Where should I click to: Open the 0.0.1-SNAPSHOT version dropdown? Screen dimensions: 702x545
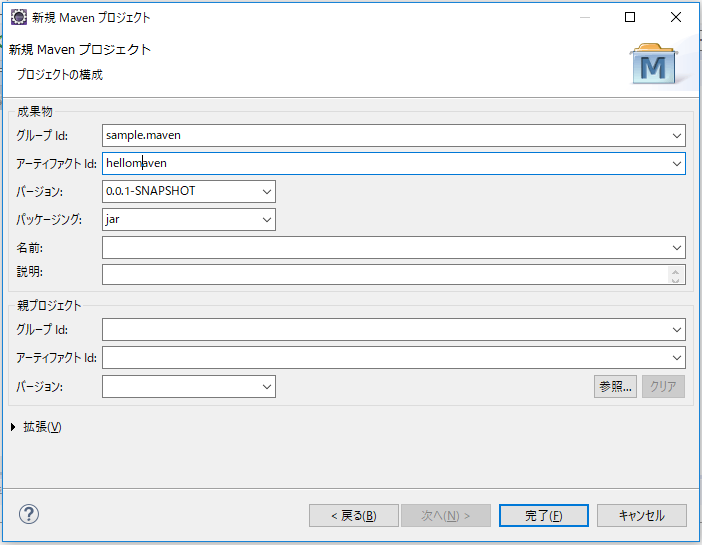267,192
